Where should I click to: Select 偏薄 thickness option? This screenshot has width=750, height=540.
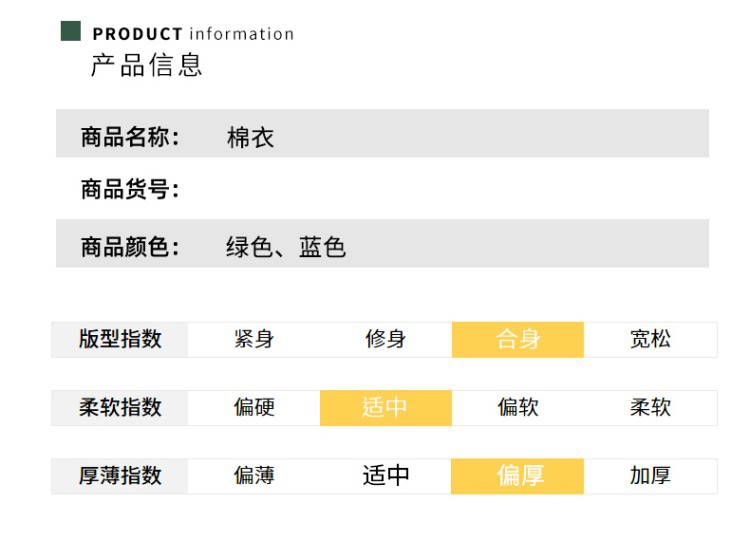pos(254,476)
